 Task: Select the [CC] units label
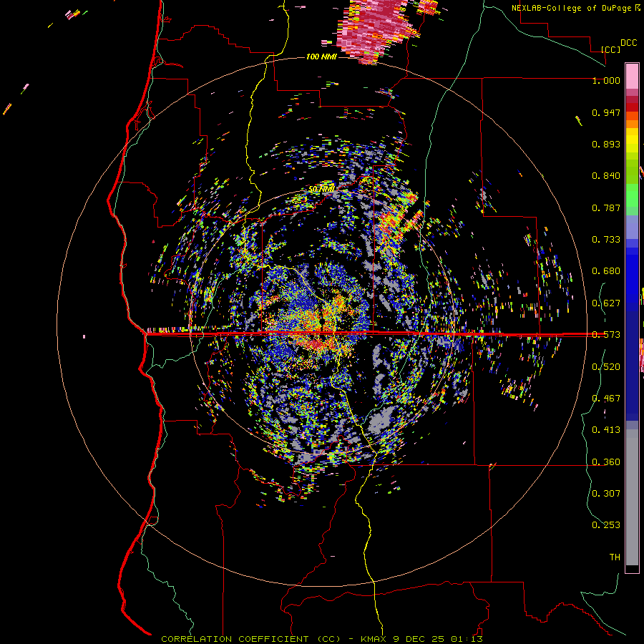[611, 49]
